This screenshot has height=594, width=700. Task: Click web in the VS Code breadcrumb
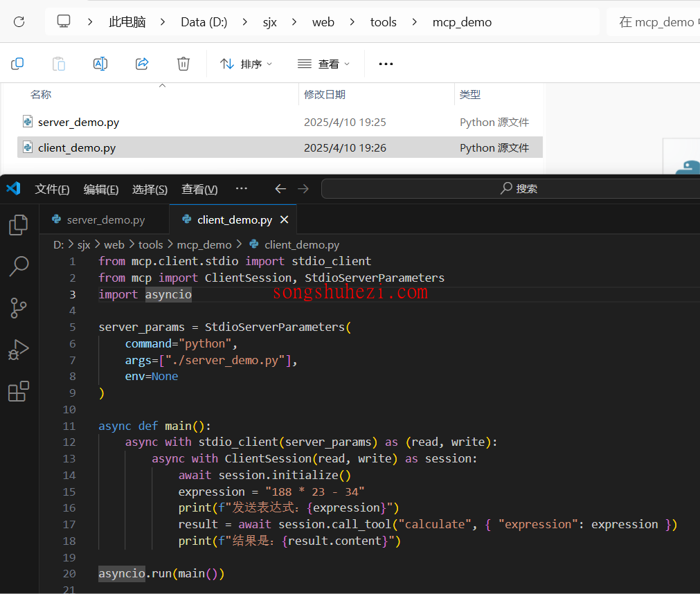(114, 244)
